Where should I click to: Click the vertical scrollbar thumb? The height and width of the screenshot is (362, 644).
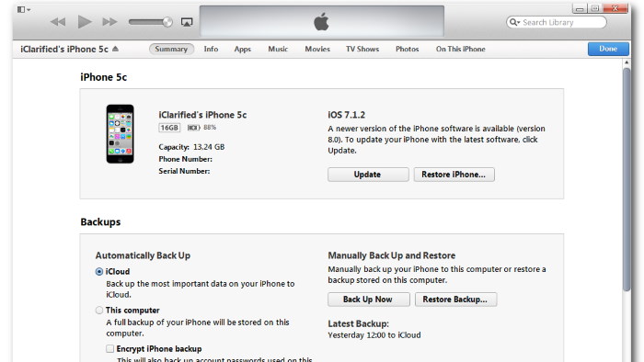point(627,179)
